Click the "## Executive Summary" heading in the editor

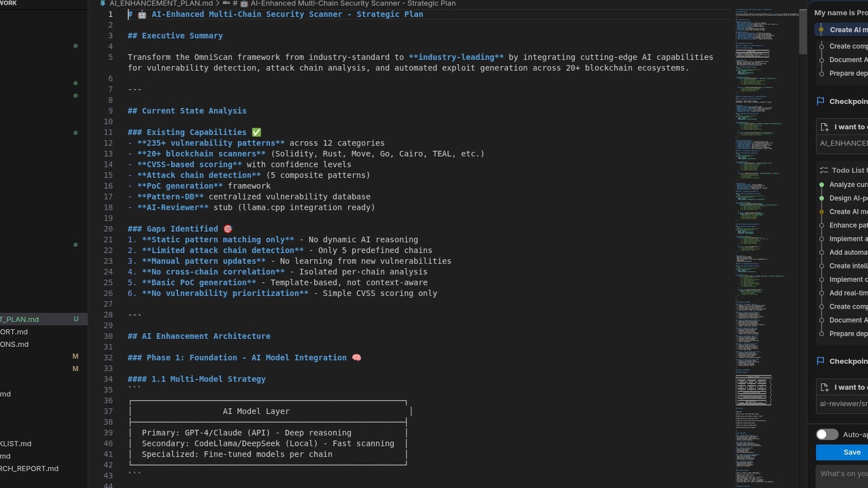coord(175,36)
